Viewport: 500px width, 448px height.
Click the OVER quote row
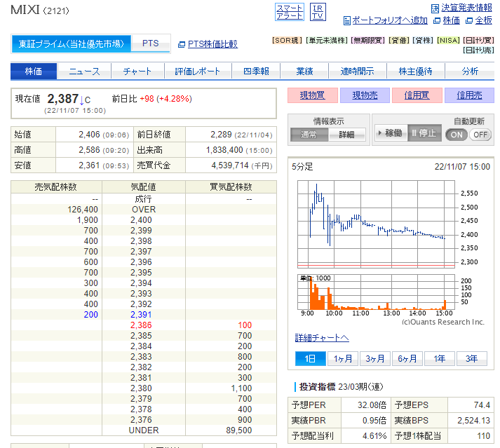[144, 210]
